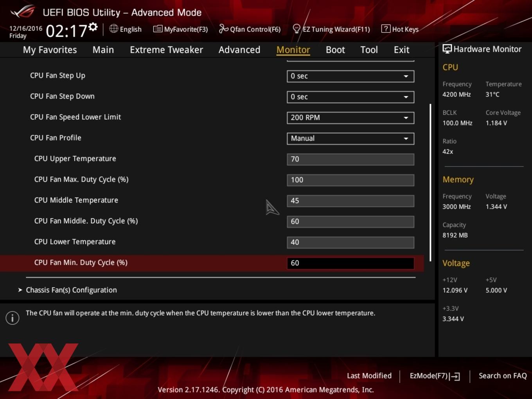
Task: Click the Hardware Monitor screen icon
Action: coord(447,49)
